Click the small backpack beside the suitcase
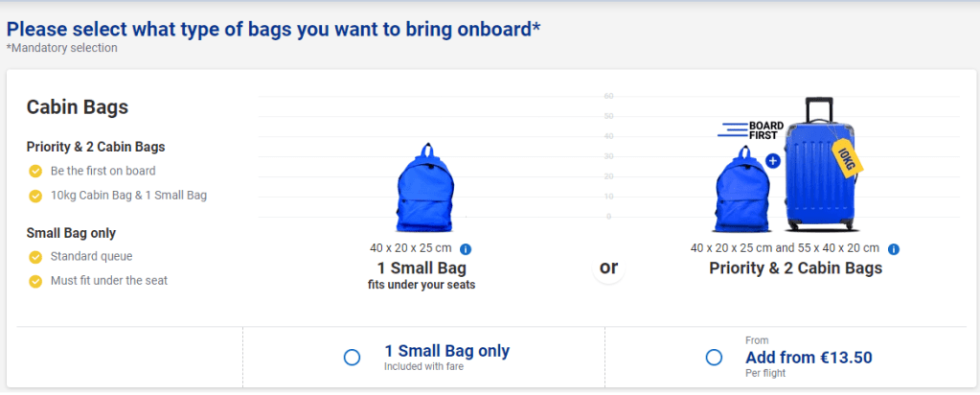The height and width of the screenshot is (395, 980). coord(739,190)
